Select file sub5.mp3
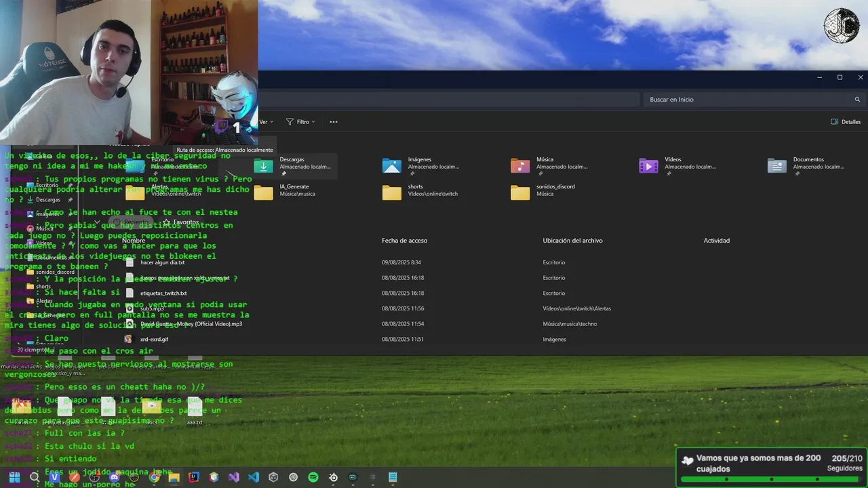868x488 pixels. pos(152,308)
